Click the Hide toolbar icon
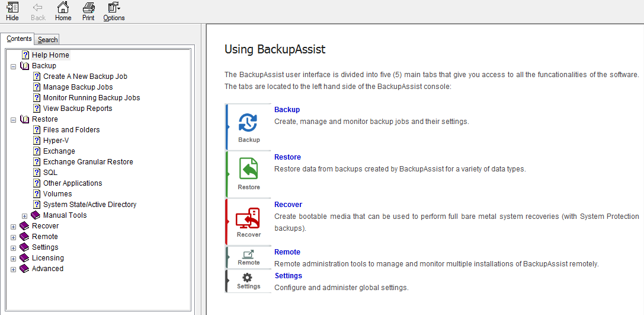The height and width of the screenshot is (315, 644). 12,7
